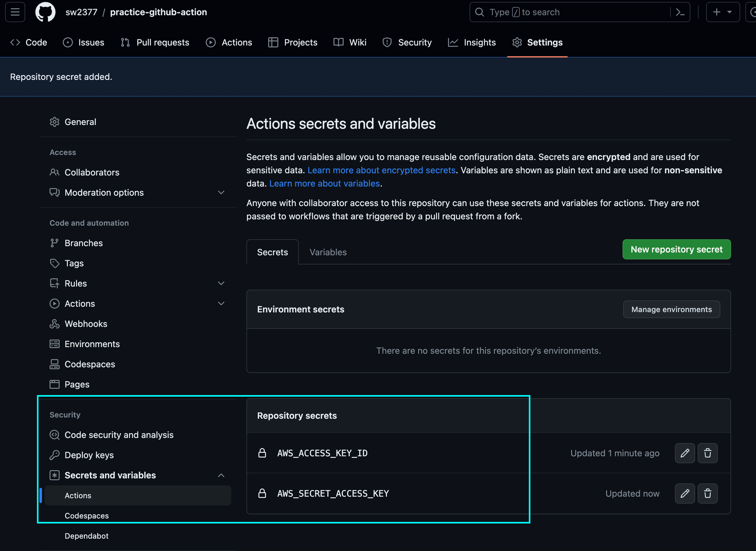Viewport: 756px width, 551px height.
Task: Open Code security and analysis settings
Action: pyautogui.click(x=119, y=435)
